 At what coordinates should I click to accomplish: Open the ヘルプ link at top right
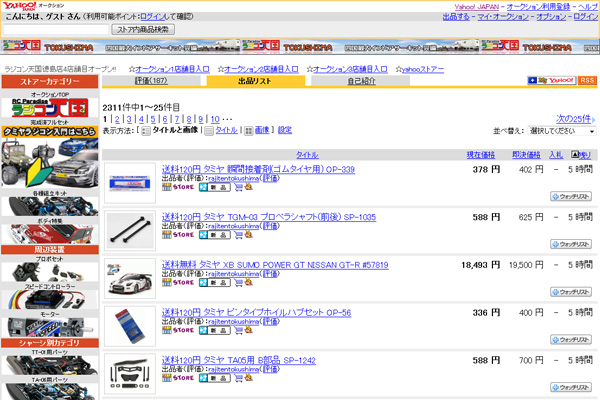587,7
